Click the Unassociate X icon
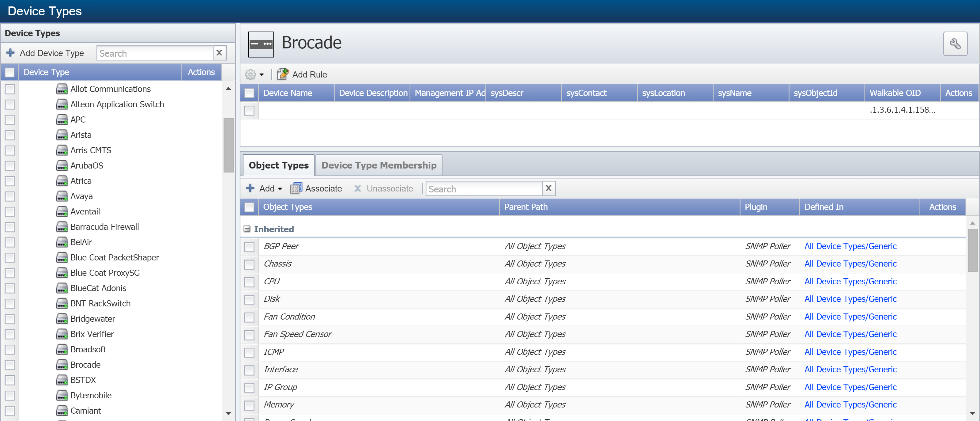Image resolution: width=980 pixels, height=421 pixels. [x=358, y=188]
